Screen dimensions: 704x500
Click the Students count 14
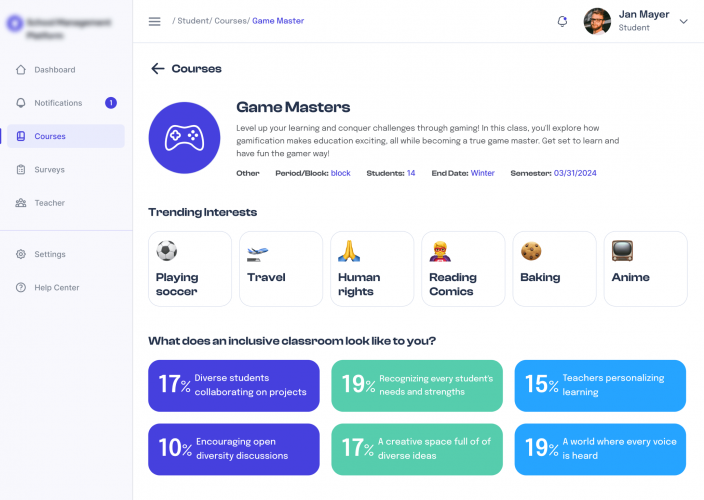(411, 173)
